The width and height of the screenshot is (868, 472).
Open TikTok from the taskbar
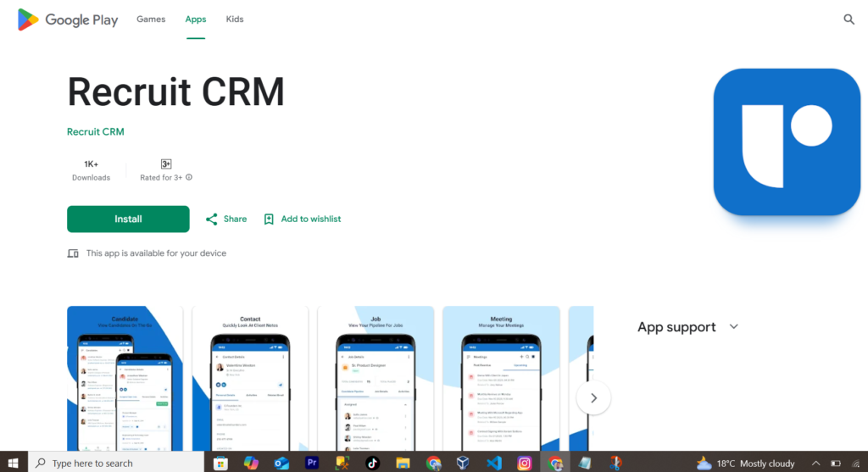click(372, 464)
